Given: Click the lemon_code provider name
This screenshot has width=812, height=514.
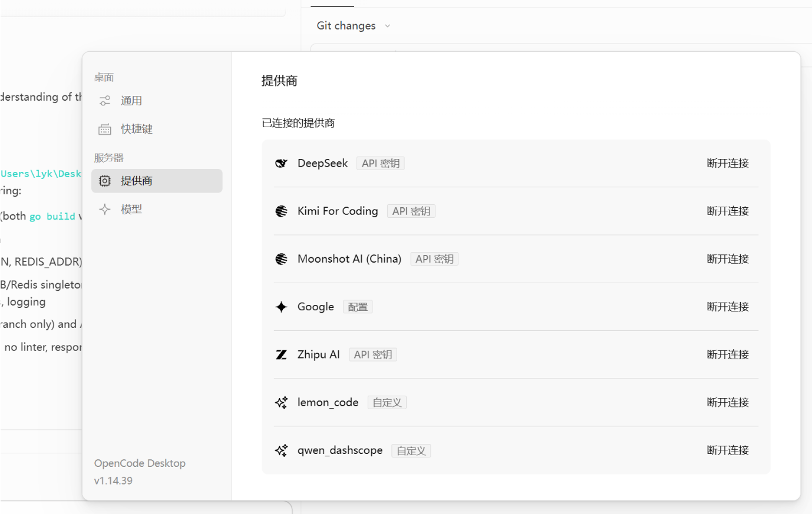Looking at the screenshot, I should 328,402.
